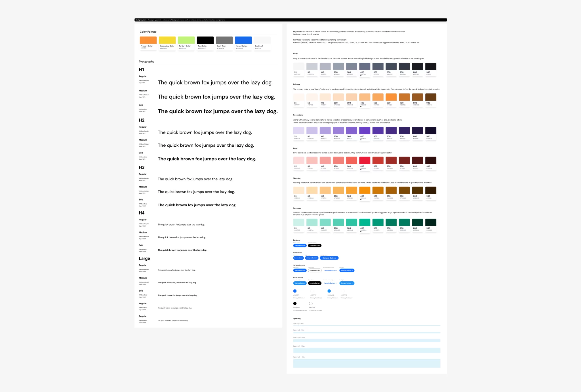Image resolution: width=581 pixels, height=392 pixels.
Task: Click the orange Primary Color palette swatch
Action: (x=148, y=40)
